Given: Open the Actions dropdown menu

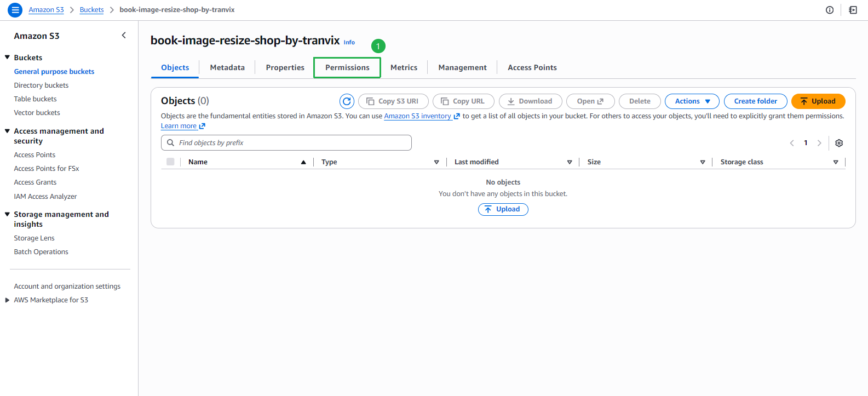Looking at the screenshot, I should coord(692,101).
